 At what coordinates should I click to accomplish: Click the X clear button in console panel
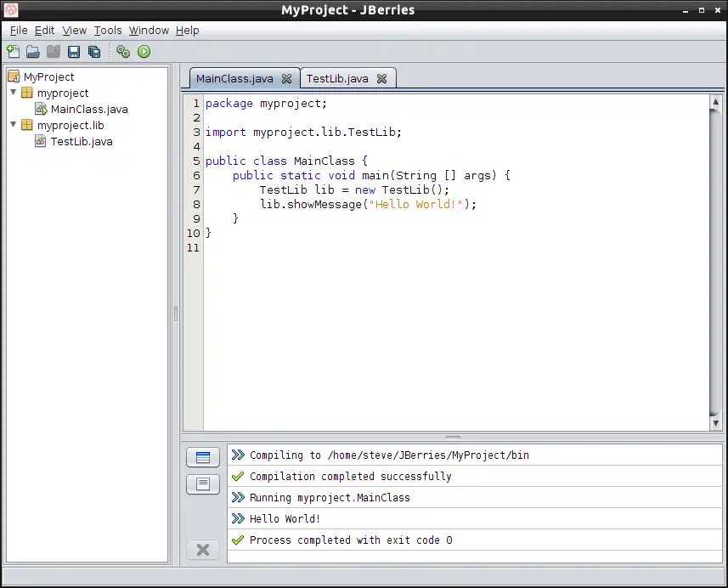point(202,550)
